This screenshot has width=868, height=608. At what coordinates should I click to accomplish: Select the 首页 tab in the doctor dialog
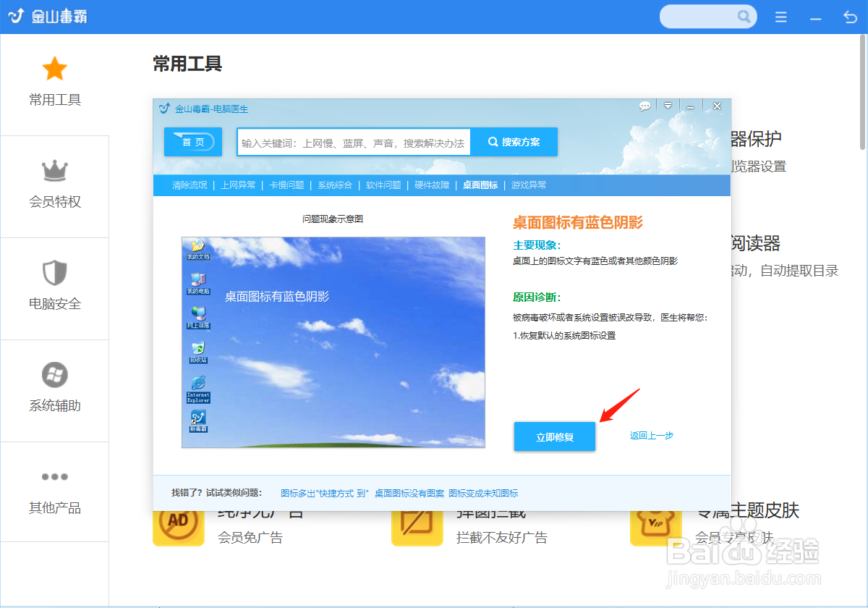click(x=192, y=142)
